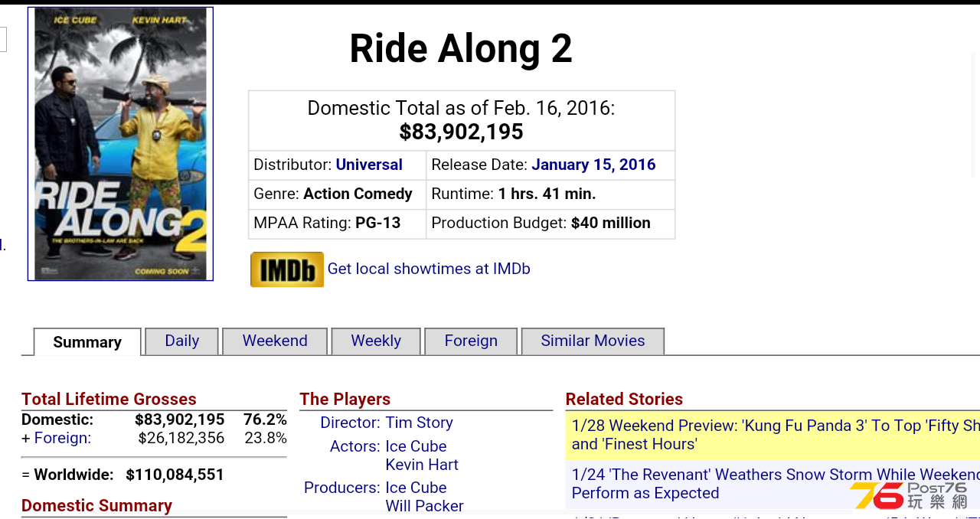The width and height of the screenshot is (980, 519).
Task: Select the Weekly tab
Action: [376, 341]
